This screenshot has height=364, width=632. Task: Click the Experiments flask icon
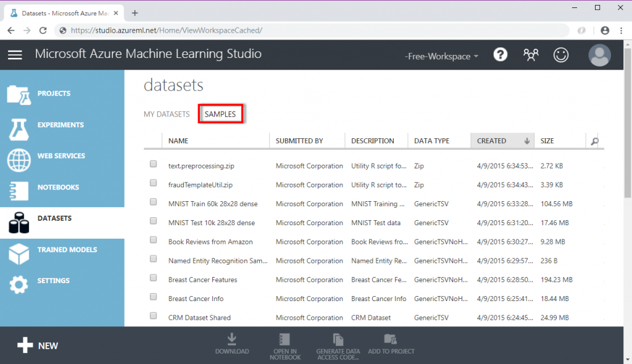19,130
